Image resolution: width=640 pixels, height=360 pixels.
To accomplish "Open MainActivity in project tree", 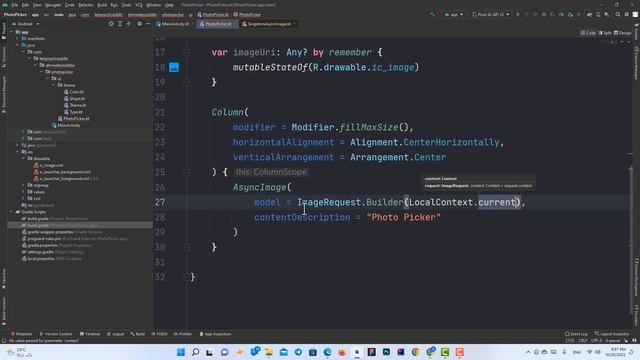I will [66, 125].
